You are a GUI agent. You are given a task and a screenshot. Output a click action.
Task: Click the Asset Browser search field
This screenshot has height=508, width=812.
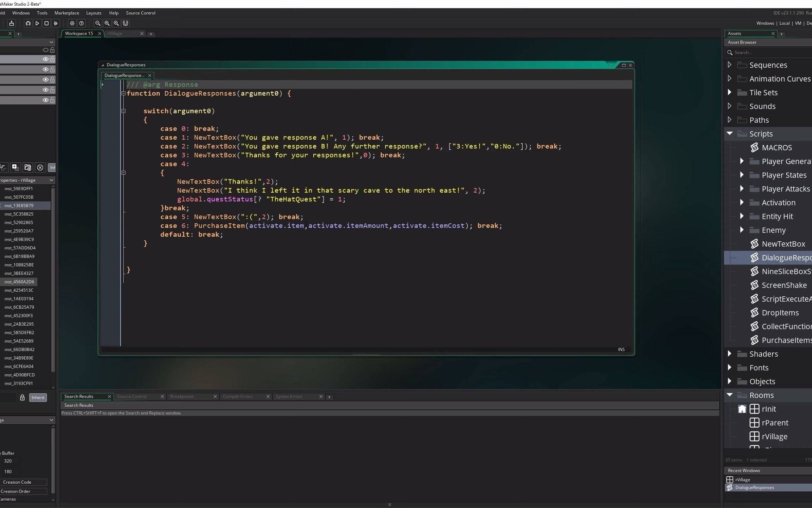768,53
